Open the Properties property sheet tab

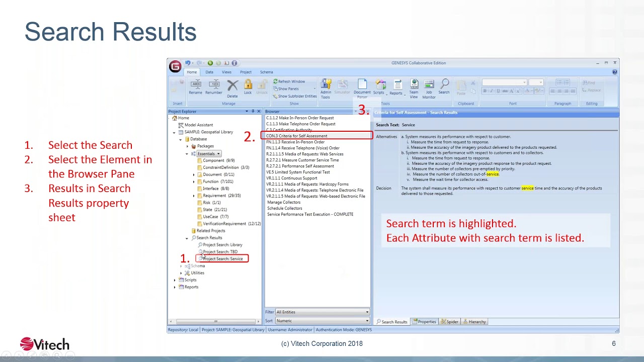tap(424, 322)
